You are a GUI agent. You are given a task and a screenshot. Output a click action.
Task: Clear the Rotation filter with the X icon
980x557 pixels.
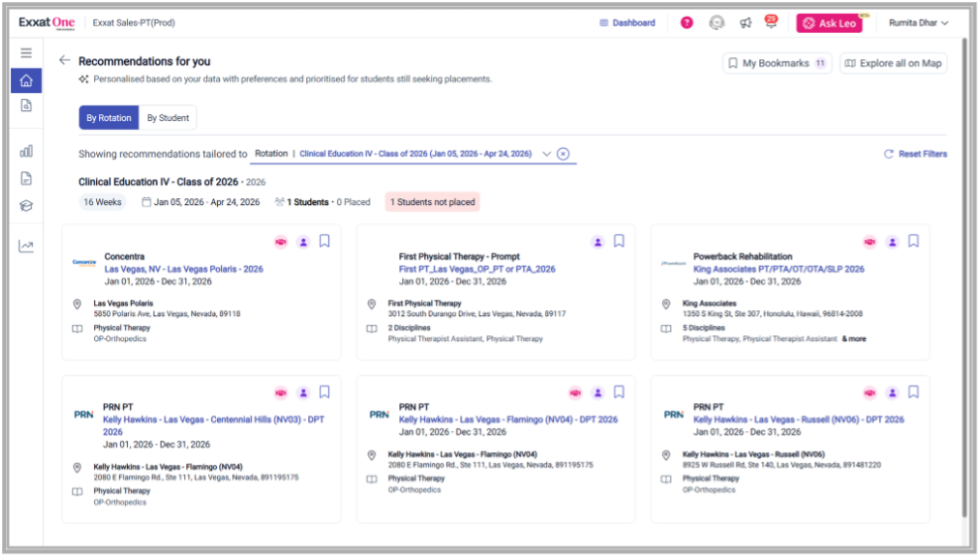[x=563, y=154]
